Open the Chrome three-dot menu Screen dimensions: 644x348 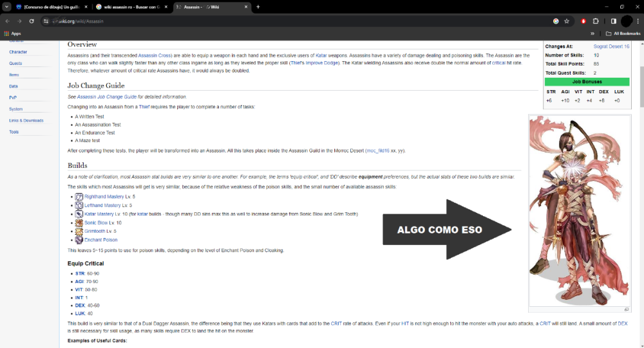(636, 21)
